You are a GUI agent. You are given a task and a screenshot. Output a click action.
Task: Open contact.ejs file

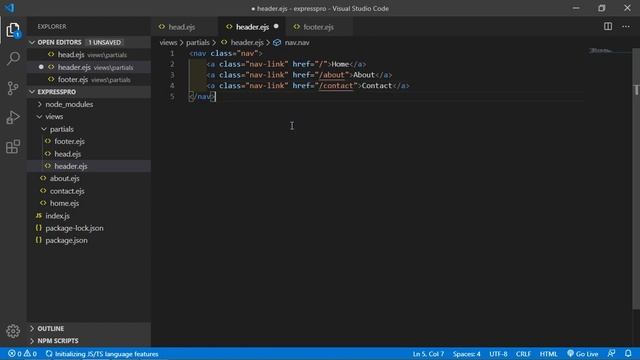coord(89,191)
